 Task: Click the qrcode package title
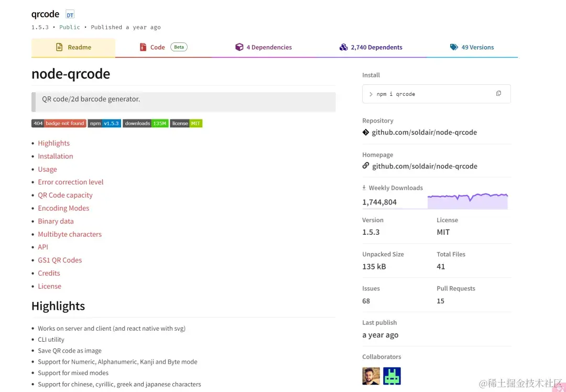45,14
